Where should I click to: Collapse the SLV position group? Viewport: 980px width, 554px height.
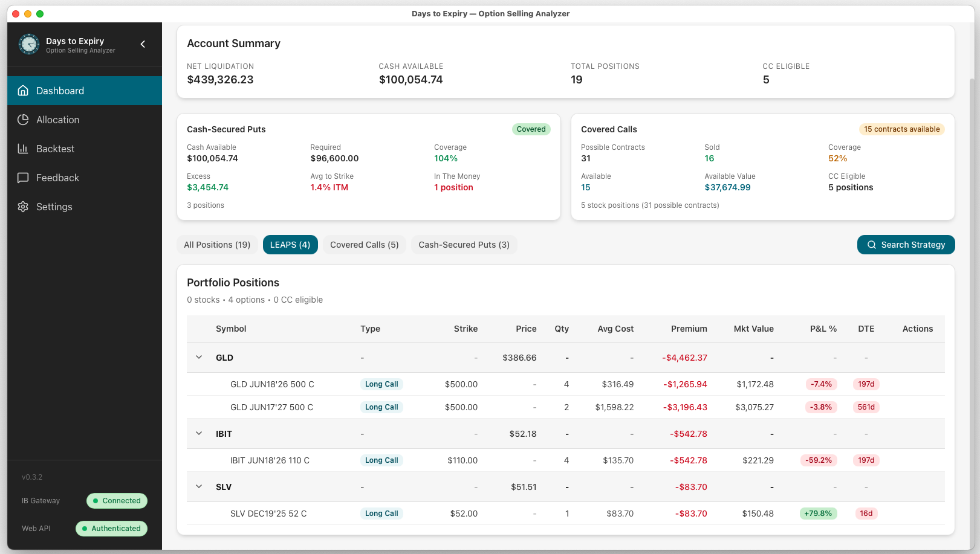tap(199, 486)
